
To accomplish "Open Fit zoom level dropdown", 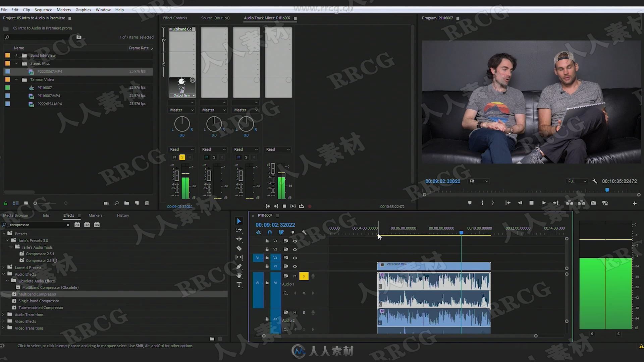I will 479,181.
